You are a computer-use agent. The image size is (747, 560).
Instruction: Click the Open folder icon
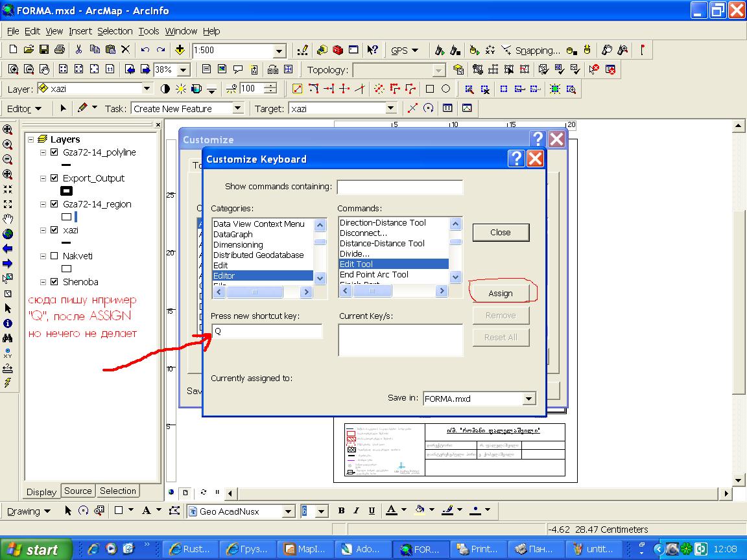point(29,49)
